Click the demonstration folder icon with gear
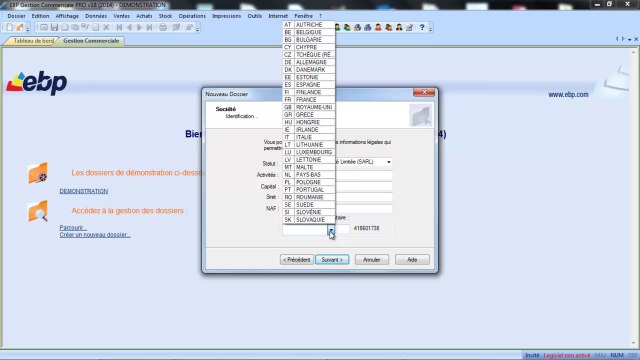640x360 pixels. point(38,173)
